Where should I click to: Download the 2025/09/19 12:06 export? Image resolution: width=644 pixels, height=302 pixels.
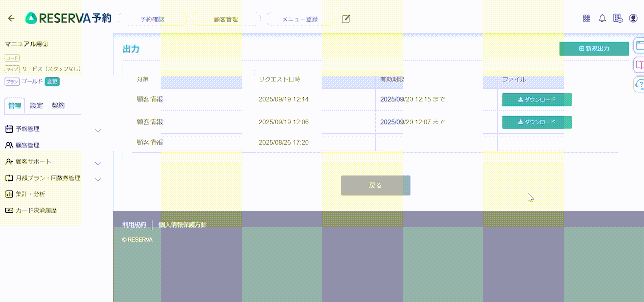pyautogui.click(x=537, y=122)
